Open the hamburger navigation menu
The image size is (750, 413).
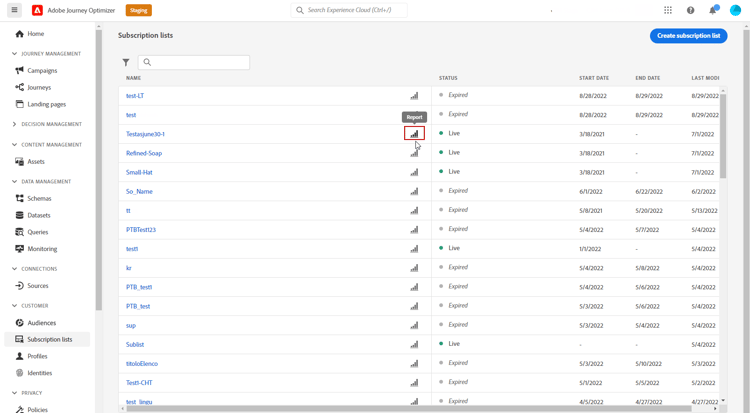(x=14, y=10)
